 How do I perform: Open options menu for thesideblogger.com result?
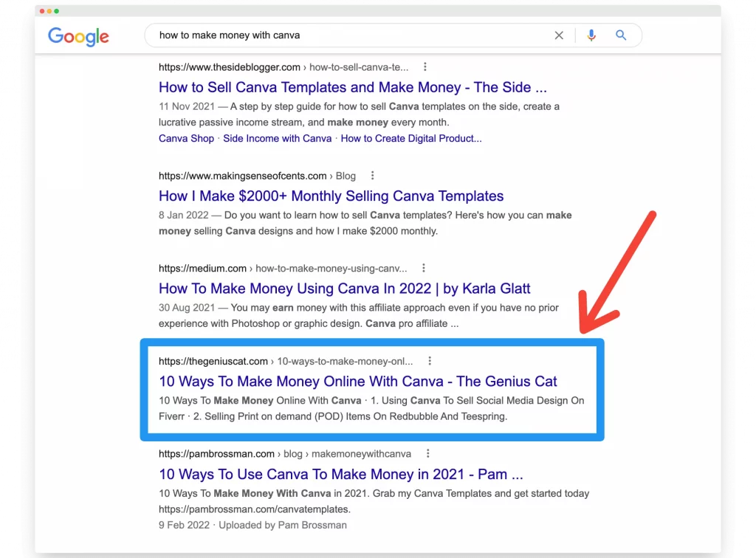coord(425,67)
